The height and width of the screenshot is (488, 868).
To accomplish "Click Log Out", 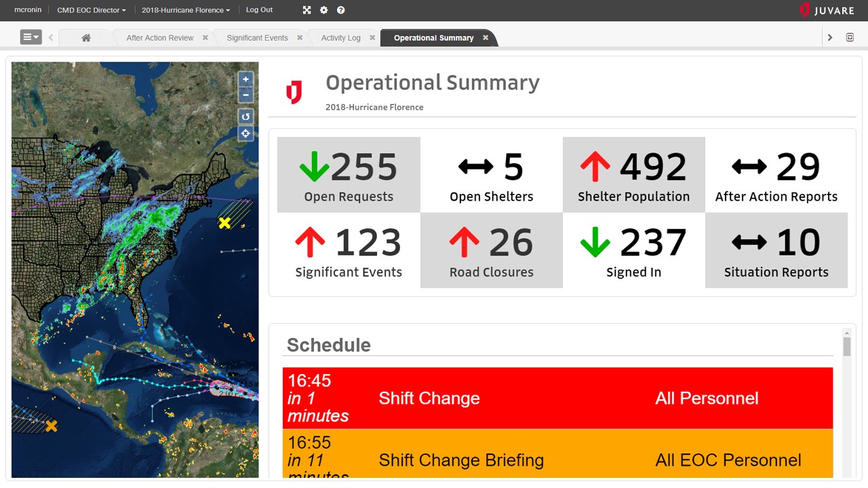I will pos(258,10).
